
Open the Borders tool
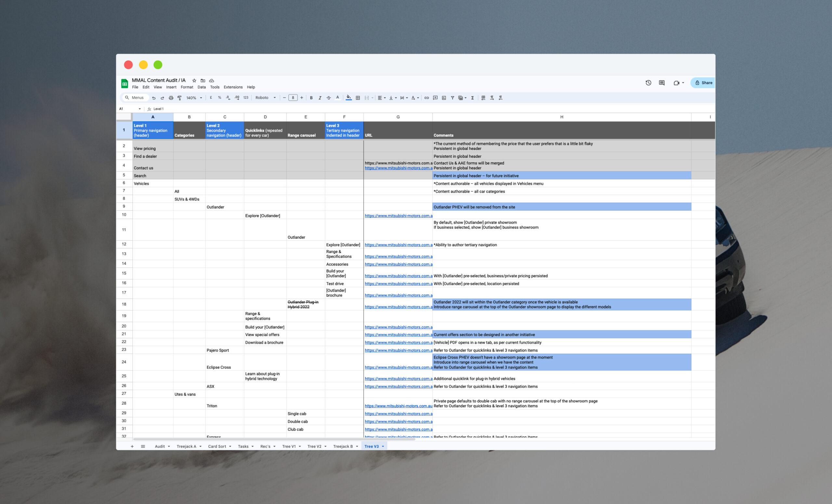pos(358,98)
